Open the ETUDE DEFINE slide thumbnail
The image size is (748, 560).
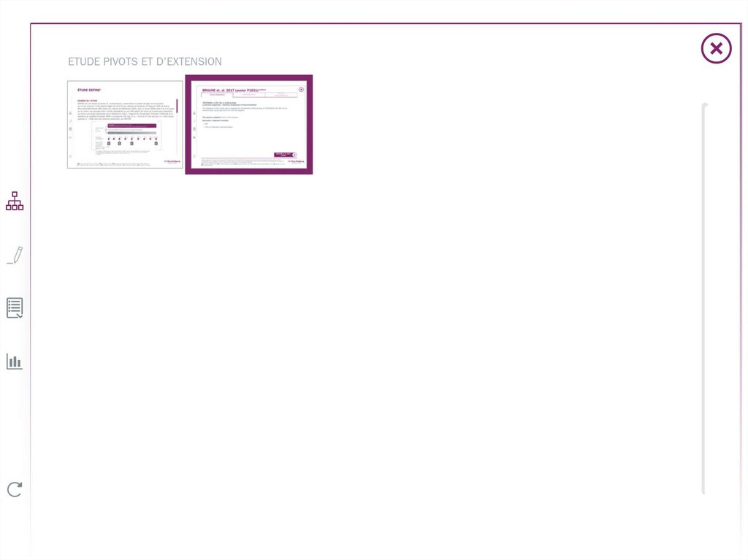click(x=125, y=125)
